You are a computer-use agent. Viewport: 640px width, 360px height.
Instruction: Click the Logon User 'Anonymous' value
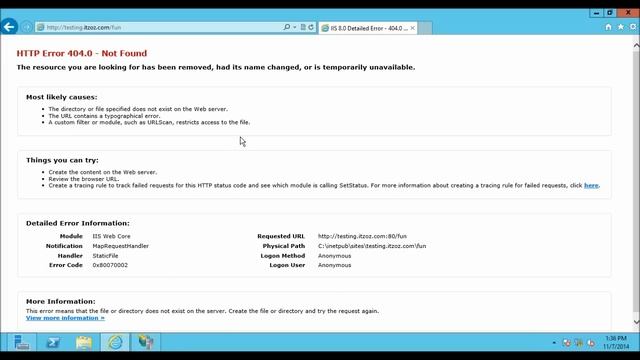[x=334, y=265]
